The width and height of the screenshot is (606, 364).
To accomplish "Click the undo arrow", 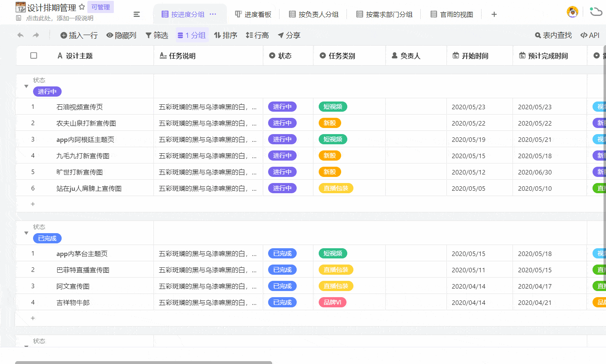I will pyautogui.click(x=20, y=35).
